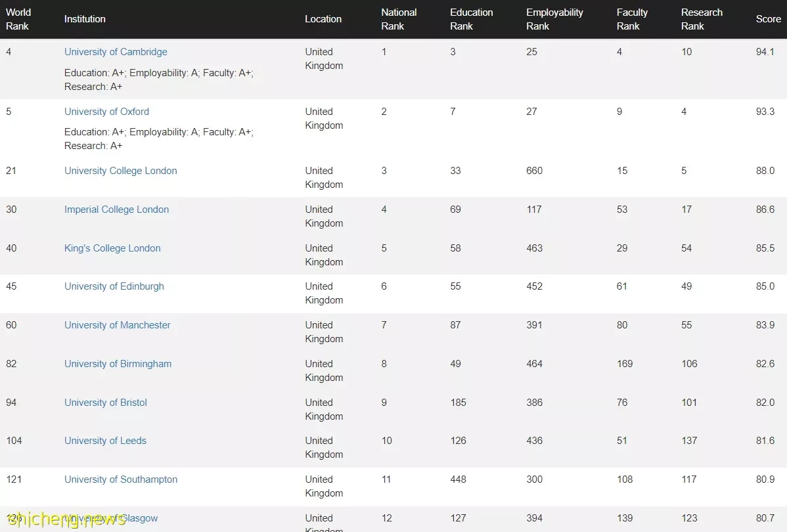Select Southampton's score 80.9
787x532 pixels.
pos(765,479)
